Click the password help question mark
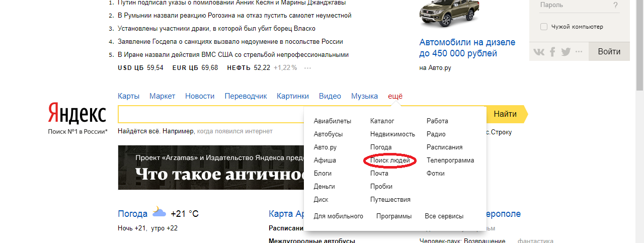Viewport: 644px width, 243px height. click(x=615, y=6)
